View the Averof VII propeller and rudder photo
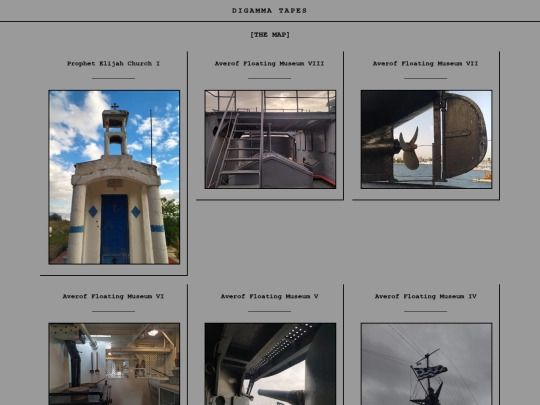The height and width of the screenshot is (405, 540). click(426, 139)
